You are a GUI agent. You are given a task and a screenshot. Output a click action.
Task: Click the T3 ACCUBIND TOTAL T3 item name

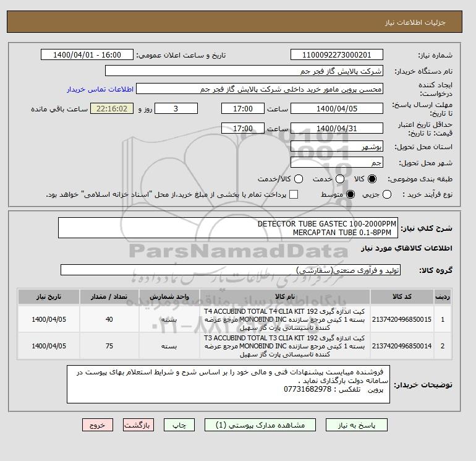tap(285, 346)
